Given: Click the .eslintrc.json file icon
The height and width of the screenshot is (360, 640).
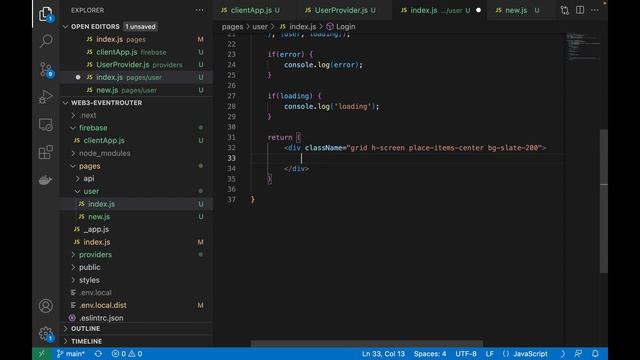Looking at the screenshot, I should [x=72, y=318].
